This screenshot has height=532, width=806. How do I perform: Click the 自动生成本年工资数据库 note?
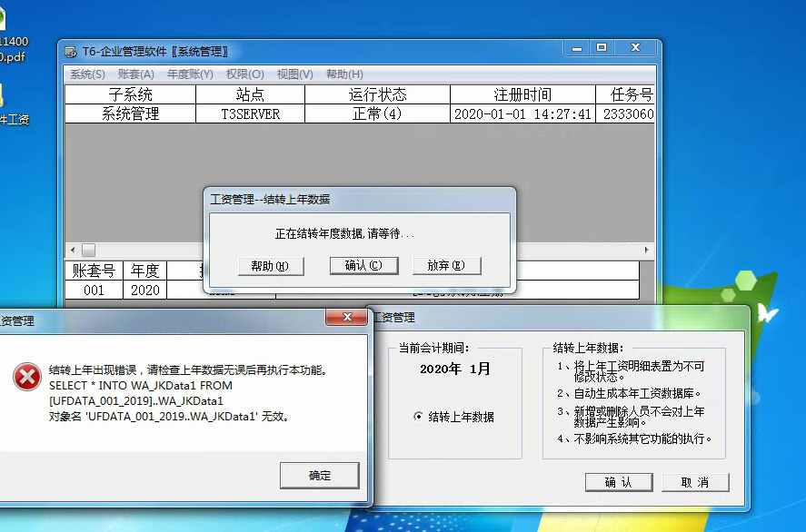coord(629,393)
